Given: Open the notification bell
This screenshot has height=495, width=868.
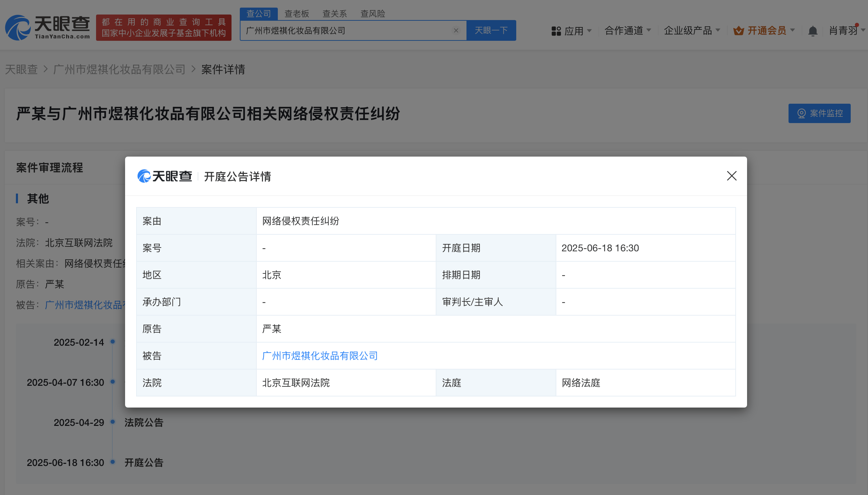Looking at the screenshot, I should tap(813, 31).
